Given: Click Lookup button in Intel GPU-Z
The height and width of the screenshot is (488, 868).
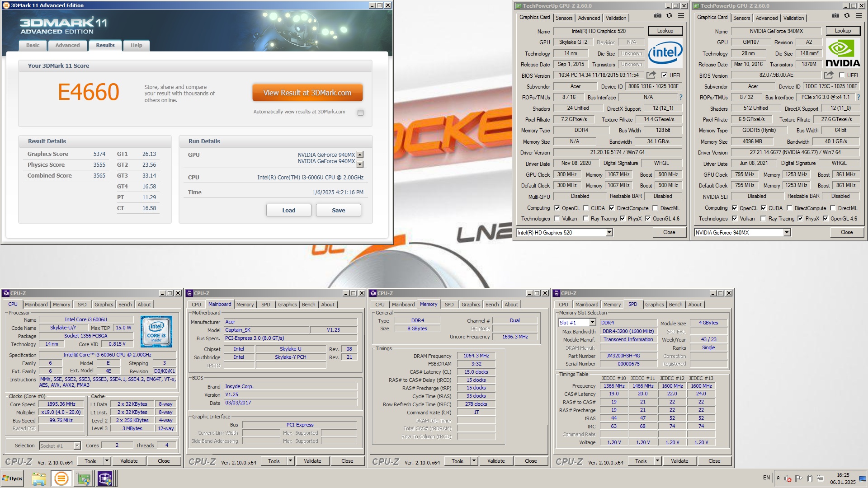Looking at the screenshot, I should tap(665, 31).
